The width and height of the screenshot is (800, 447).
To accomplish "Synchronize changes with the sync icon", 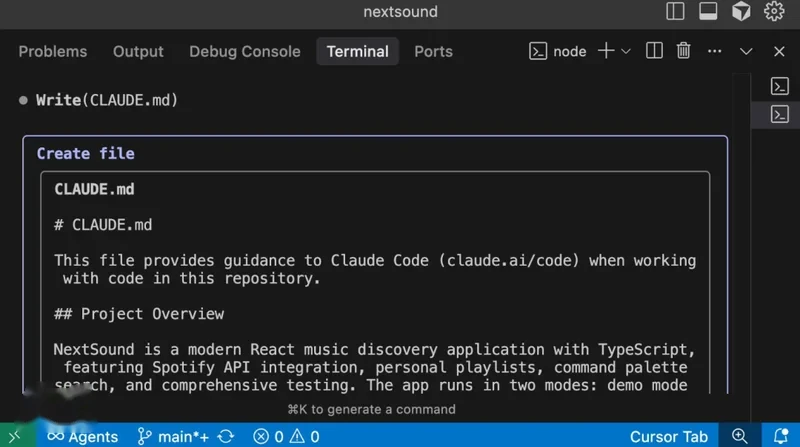I will coord(226,437).
